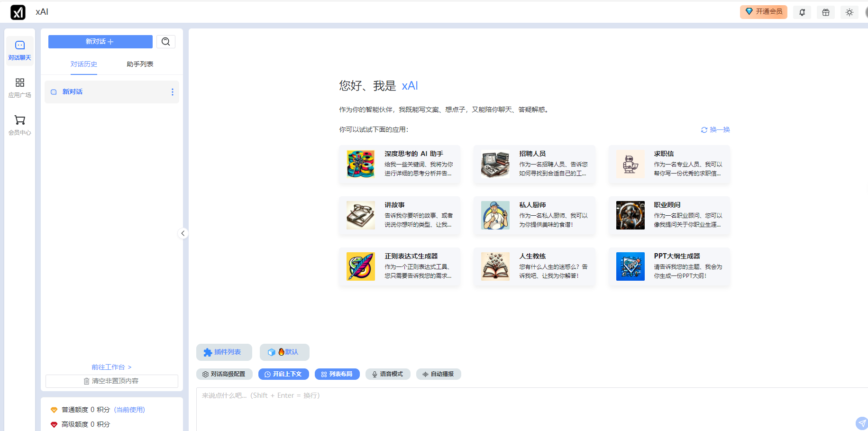Toggle the 列表布局 layout option
Image resolution: width=868 pixels, height=431 pixels.
coord(337,374)
